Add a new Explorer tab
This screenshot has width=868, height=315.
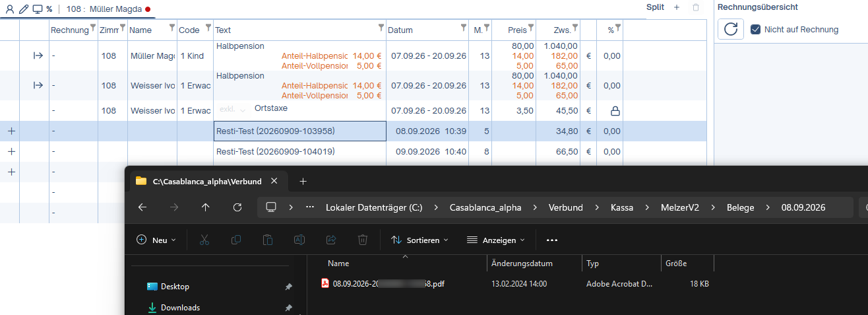click(303, 181)
